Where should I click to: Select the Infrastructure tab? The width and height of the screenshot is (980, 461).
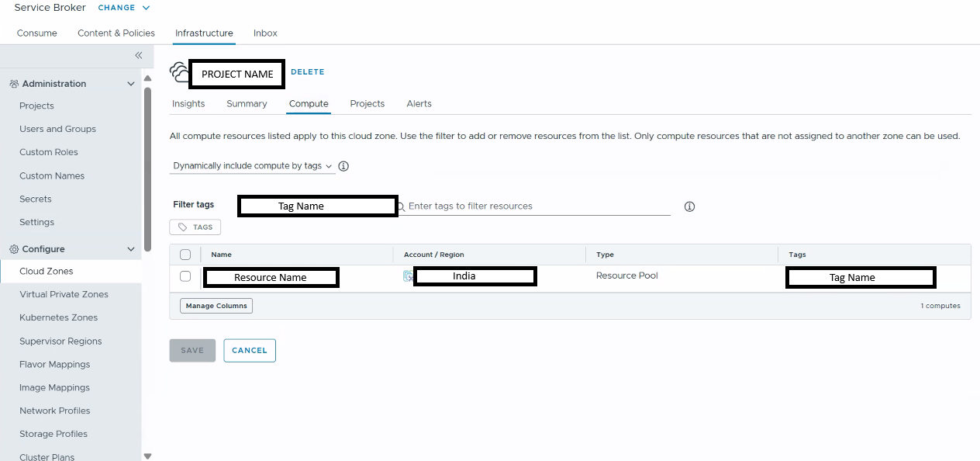[204, 33]
